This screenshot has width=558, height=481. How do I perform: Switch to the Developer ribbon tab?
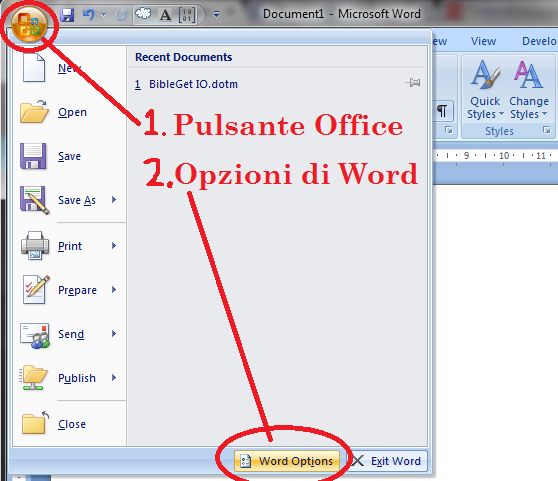[539, 41]
